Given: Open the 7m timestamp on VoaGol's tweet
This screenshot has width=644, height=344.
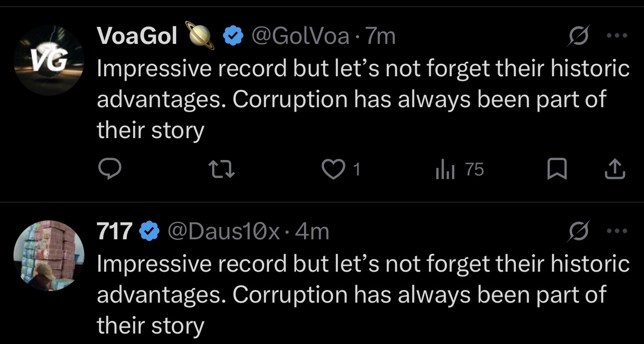Looking at the screenshot, I should click(380, 36).
